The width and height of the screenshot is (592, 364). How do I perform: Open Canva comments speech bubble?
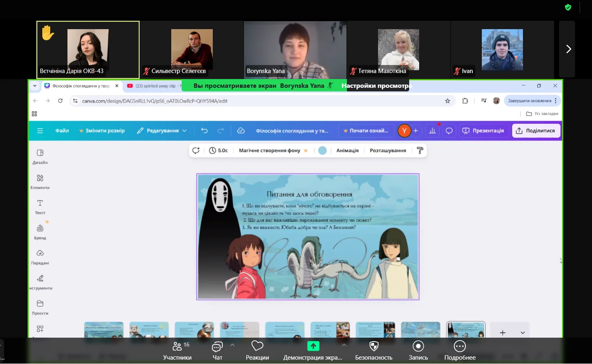pos(449,131)
